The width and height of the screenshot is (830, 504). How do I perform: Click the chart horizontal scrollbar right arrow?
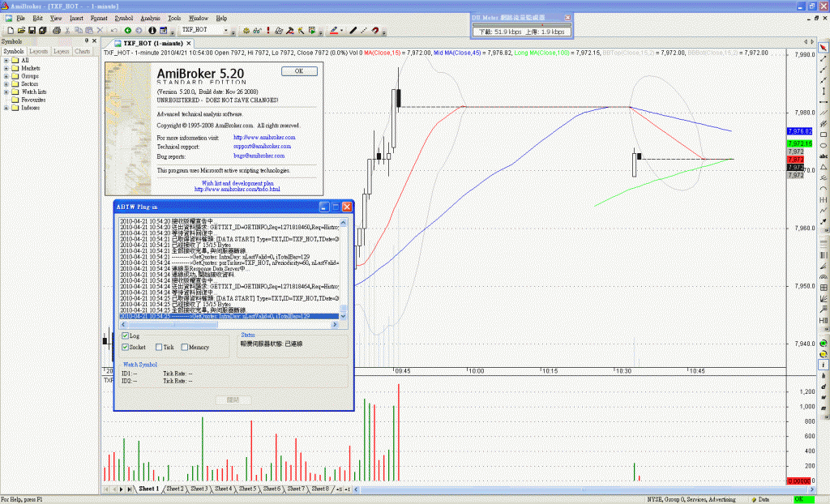(811, 489)
